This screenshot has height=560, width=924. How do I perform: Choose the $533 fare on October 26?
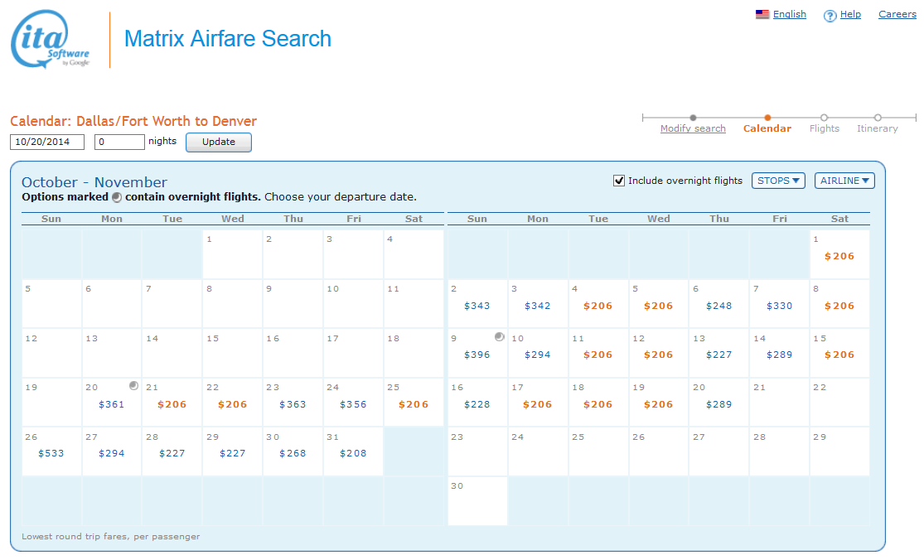point(51,453)
